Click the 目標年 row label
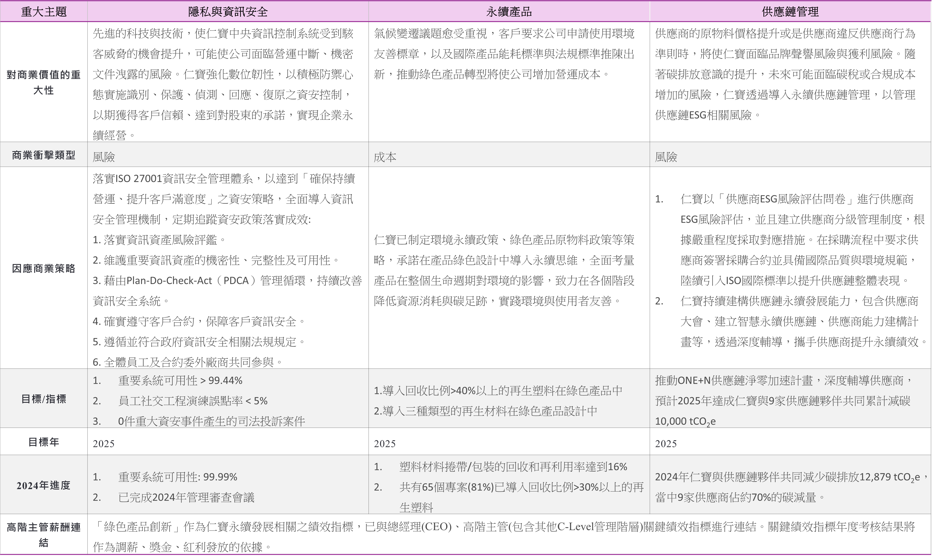 click(44, 442)
